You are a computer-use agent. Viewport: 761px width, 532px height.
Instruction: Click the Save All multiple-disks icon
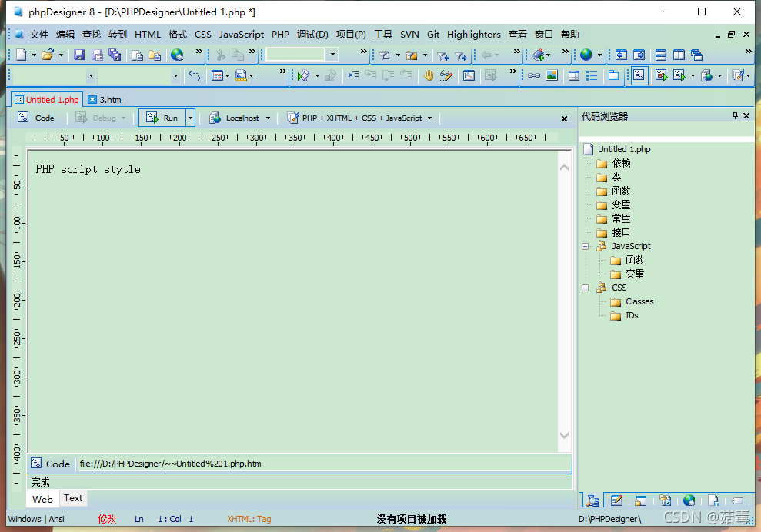click(115, 55)
